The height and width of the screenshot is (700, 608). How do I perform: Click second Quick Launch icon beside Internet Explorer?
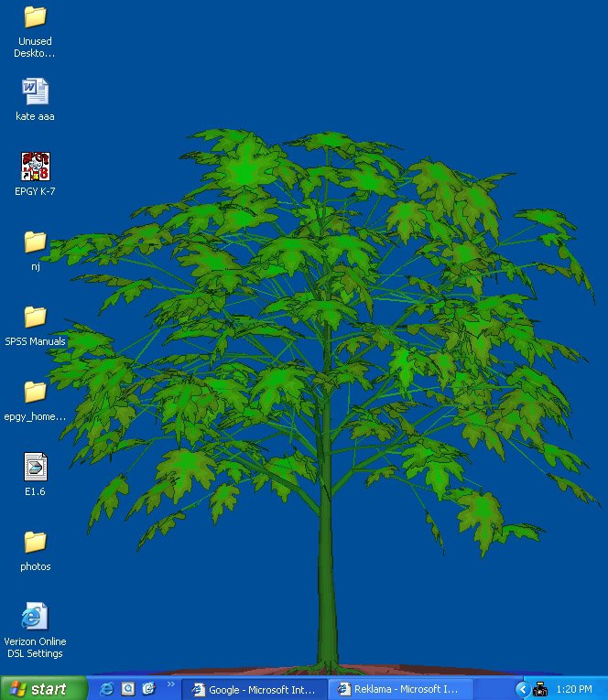tap(128, 689)
